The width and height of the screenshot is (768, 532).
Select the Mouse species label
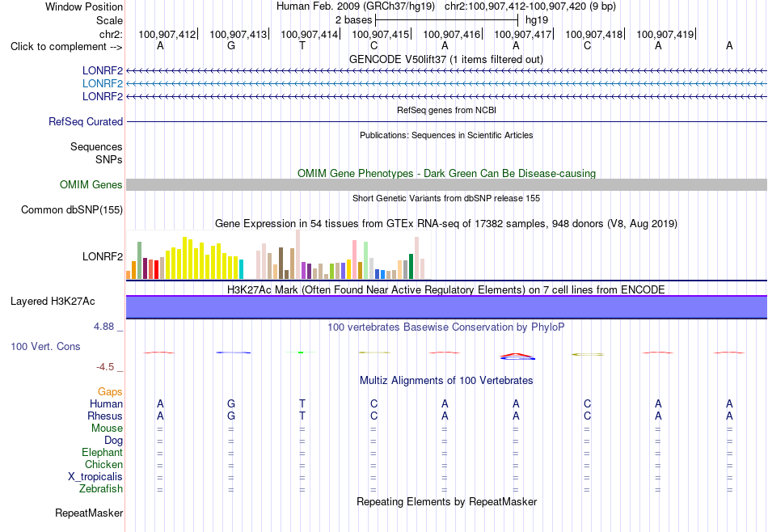coord(107,429)
